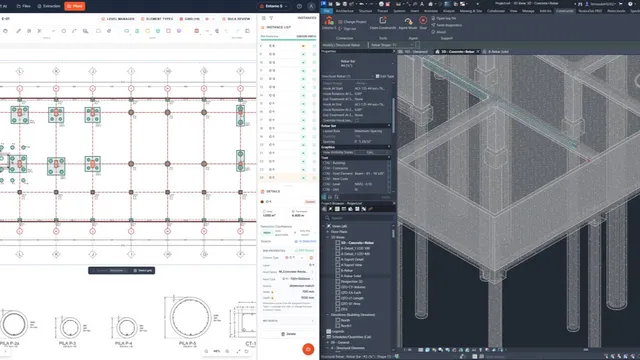This screenshot has height=360, width=640.
Task: Open the Entorno 5 project dropdown
Action: 274,6
